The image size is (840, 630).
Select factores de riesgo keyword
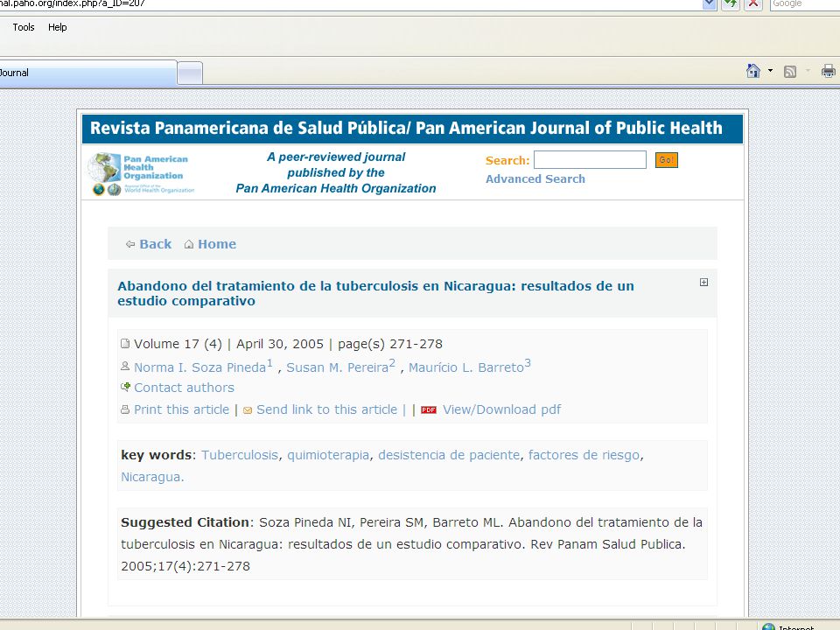pyautogui.click(x=584, y=455)
